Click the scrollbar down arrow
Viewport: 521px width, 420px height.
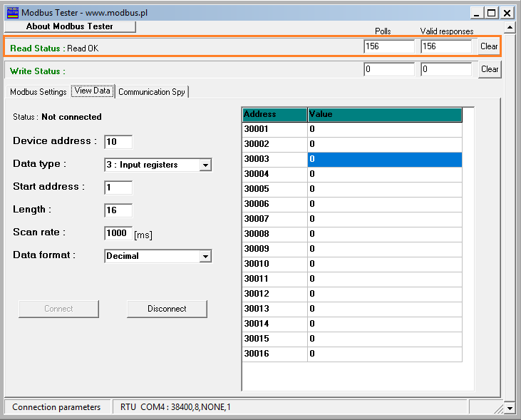(x=510, y=408)
